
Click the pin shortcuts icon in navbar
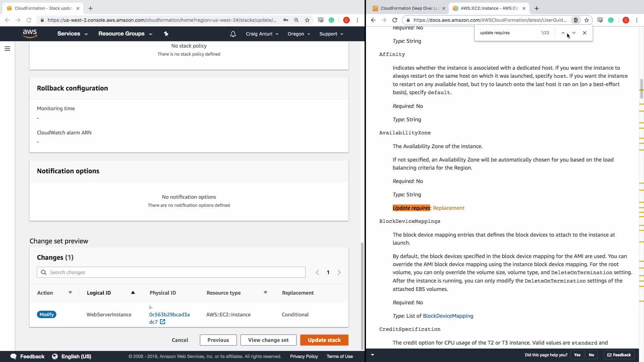click(x=166, y=34)
